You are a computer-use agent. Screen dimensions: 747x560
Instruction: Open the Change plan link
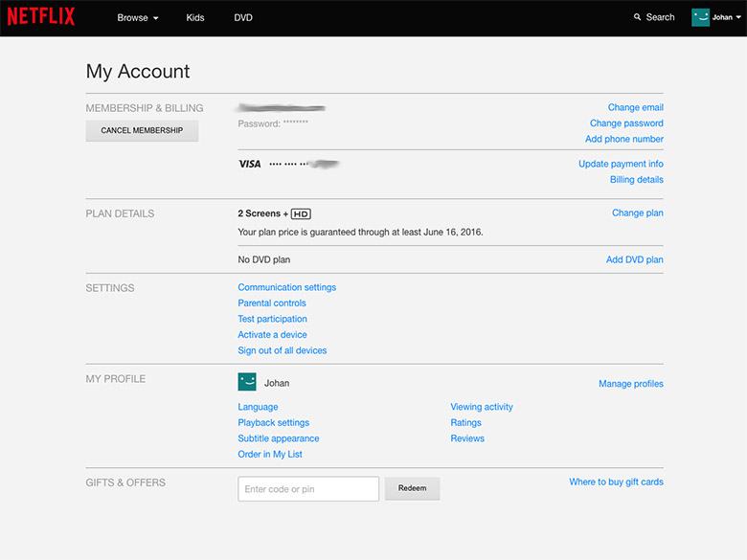tap(637, 213)
